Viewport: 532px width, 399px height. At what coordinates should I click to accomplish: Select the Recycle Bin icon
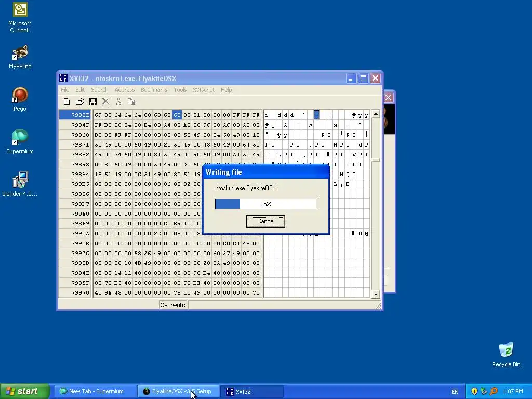click(506, 354)
